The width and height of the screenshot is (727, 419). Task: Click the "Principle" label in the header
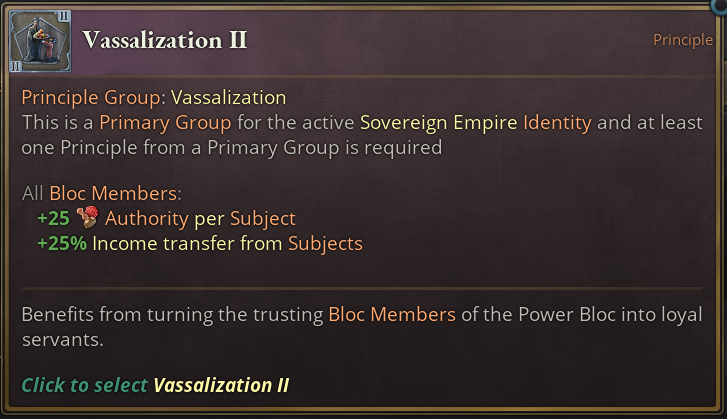(x=683, y=40)
